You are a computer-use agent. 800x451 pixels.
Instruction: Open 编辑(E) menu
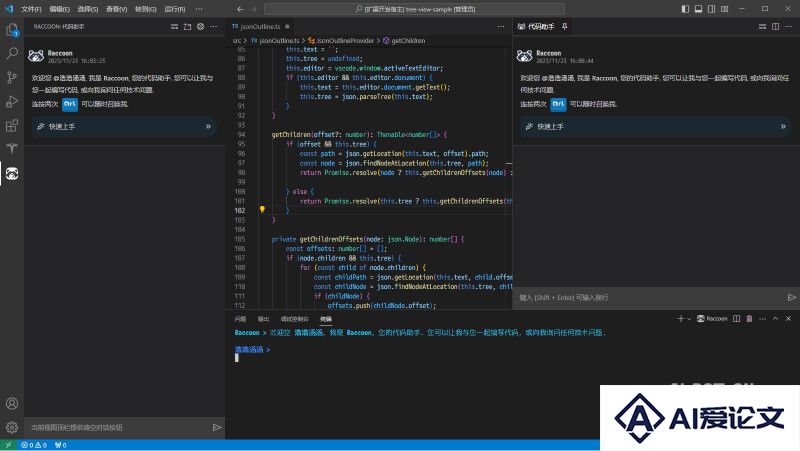(x=60, y=9)
